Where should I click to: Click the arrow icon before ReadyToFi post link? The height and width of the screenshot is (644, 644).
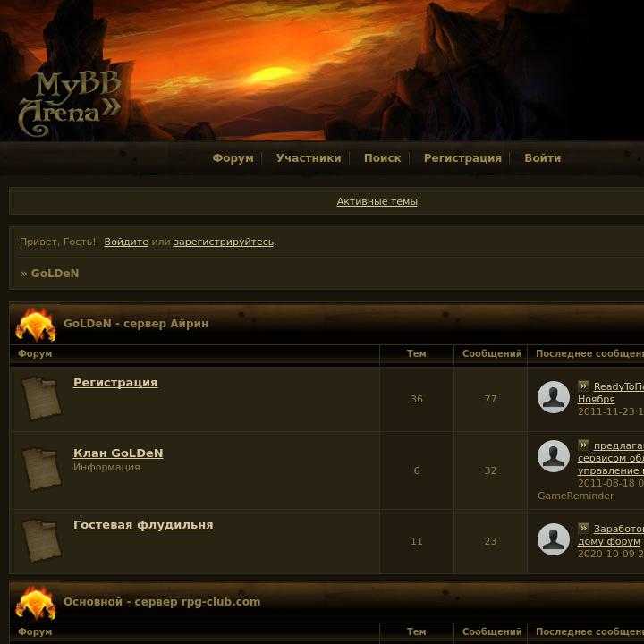[583, 386]
